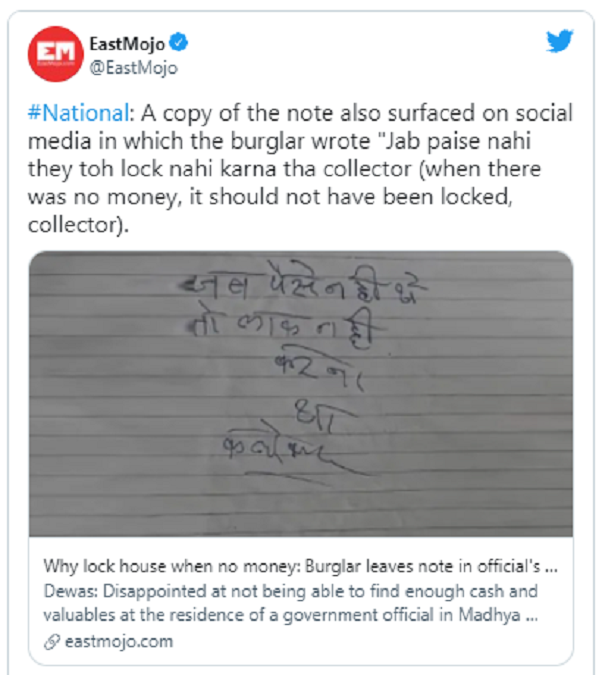Click the closing word 'collector).' in tweet
605x675 pixels.
pyautogui.click(x=78, y=225)
